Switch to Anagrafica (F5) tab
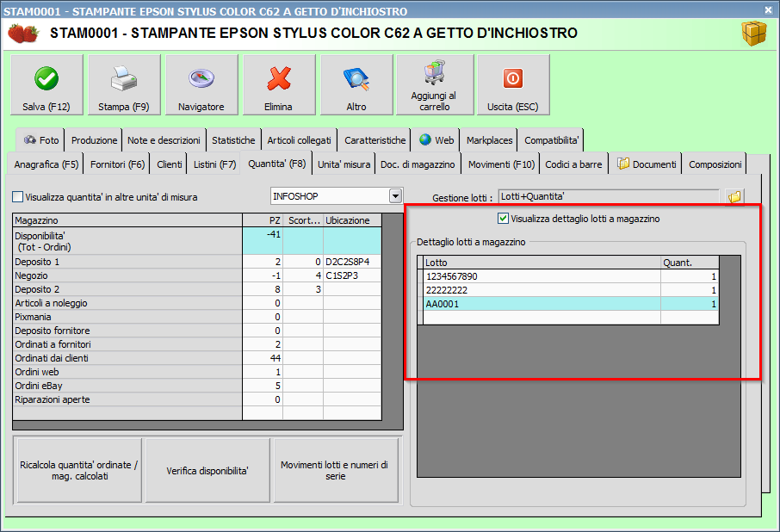The image size is (780, 532). tap(46, 164)
